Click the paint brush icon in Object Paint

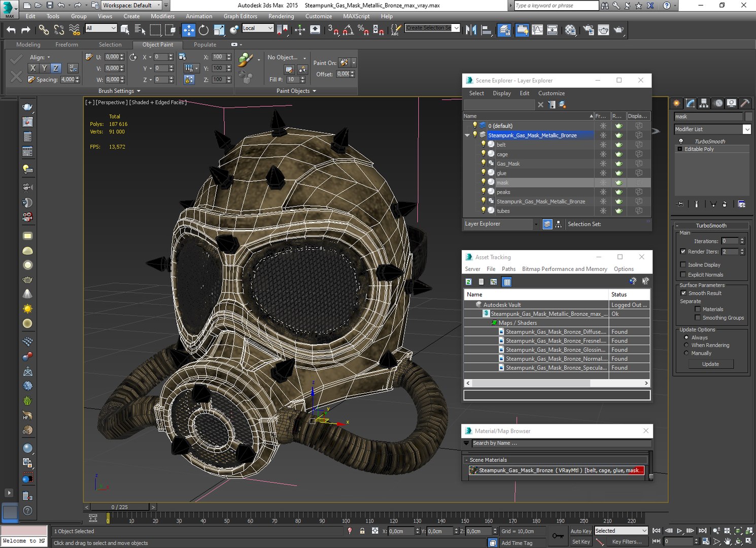tap(245, 60)
